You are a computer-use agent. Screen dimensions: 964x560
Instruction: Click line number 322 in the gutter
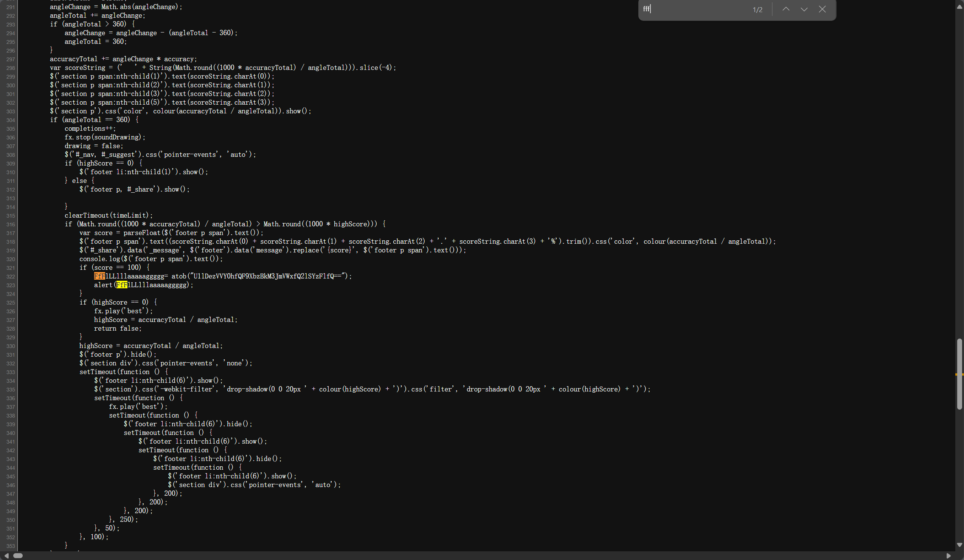[10, 276]
